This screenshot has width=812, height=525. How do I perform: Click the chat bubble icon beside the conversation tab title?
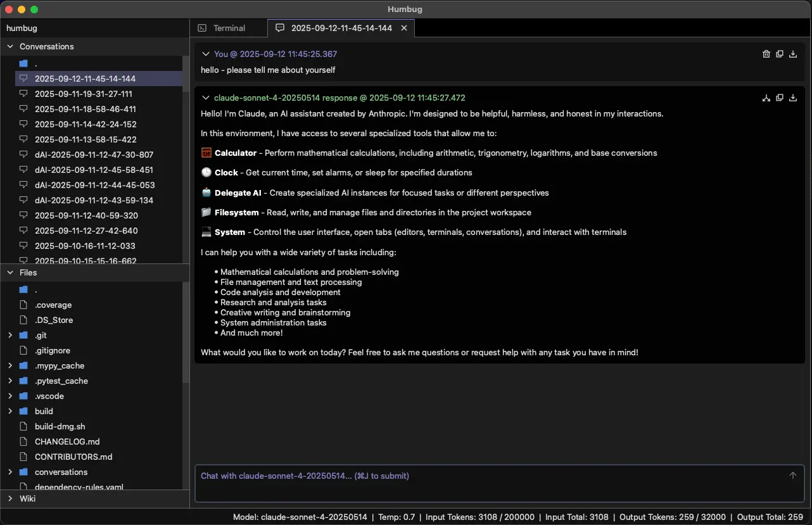pos(279,28)
